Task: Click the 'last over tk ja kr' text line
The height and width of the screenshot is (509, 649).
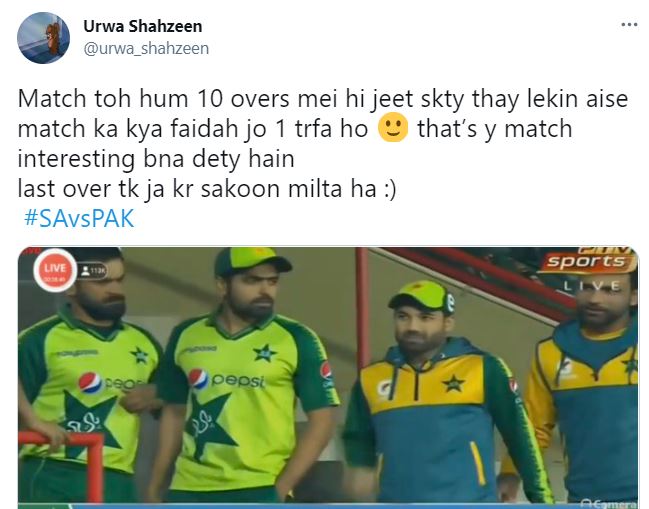Action: (207, 189)
